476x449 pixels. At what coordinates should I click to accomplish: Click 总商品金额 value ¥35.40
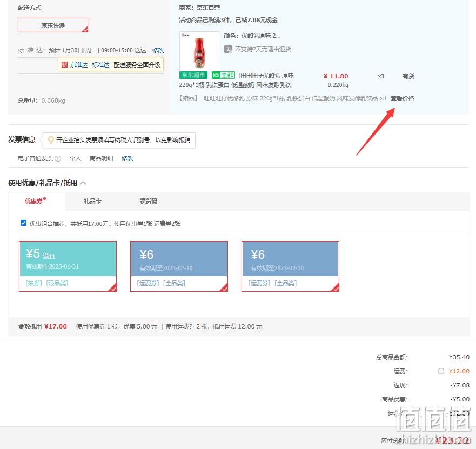pyautogui.click(x=459, y=357)
